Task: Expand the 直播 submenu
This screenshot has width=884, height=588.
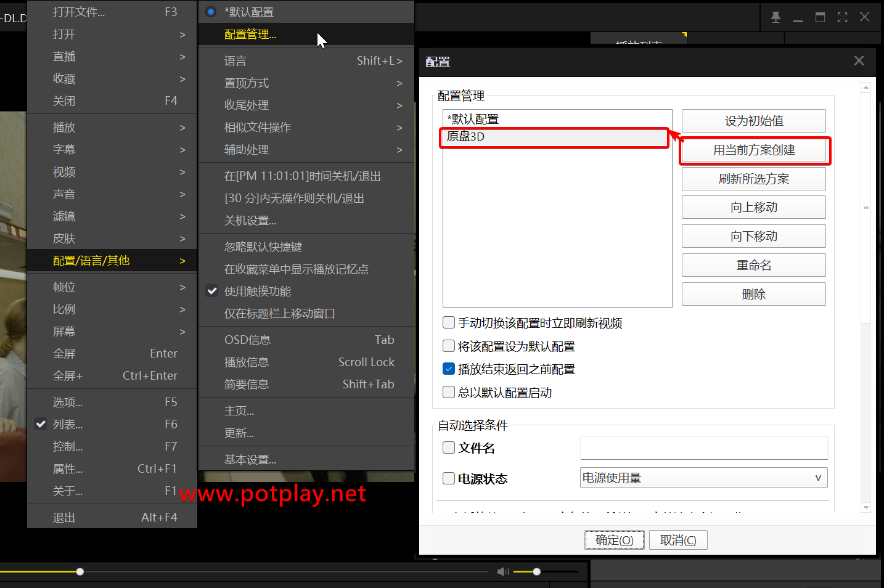Action: click(112, 57)
